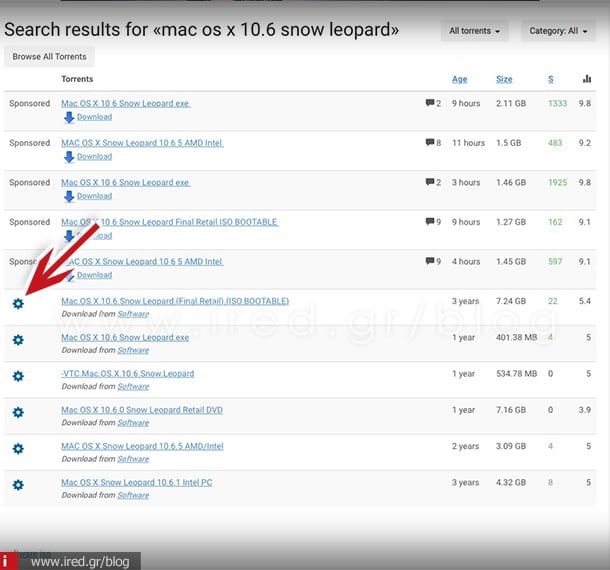Click the 534.78 MB size value
This screenshot has width=610, height=570.
pyautogui.click(x=517, y=374)
